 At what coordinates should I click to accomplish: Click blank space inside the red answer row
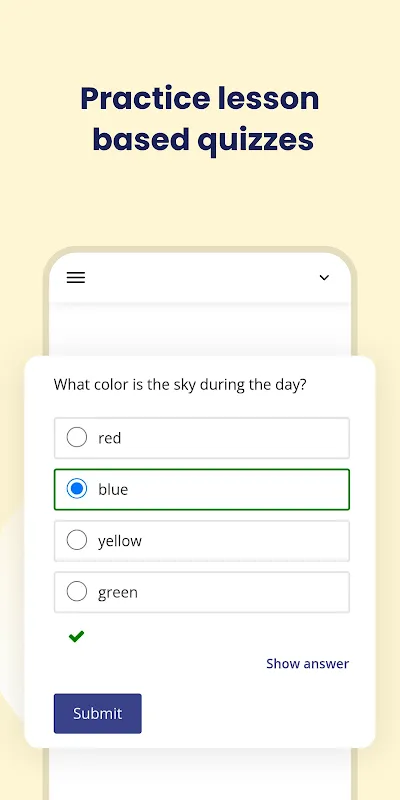click(235, 438)
